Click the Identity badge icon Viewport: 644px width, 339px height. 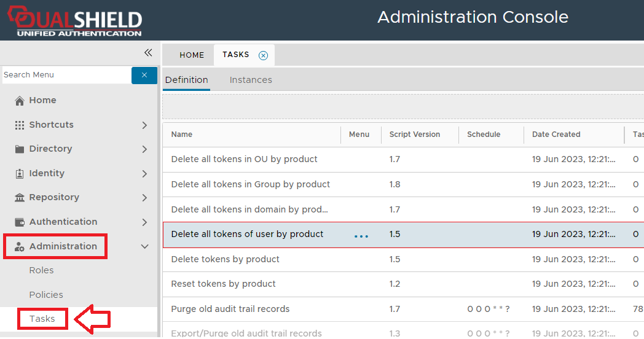(x=20, y=174)
